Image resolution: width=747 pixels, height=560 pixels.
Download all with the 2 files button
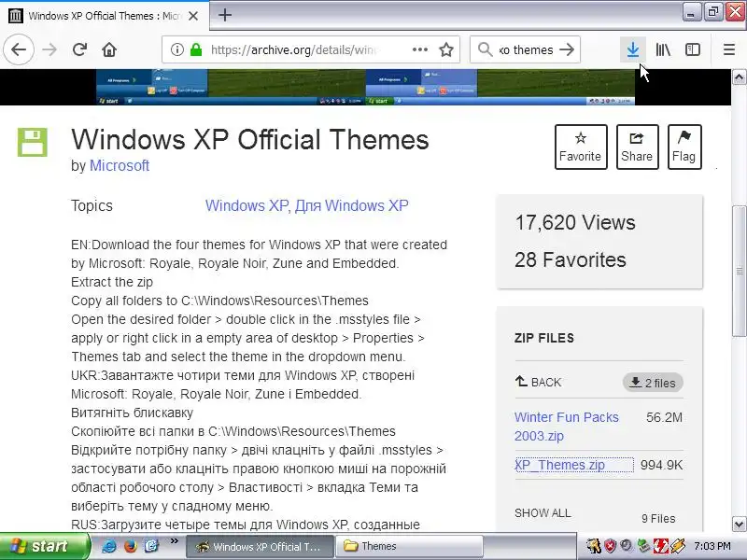(x=653, y=383)
